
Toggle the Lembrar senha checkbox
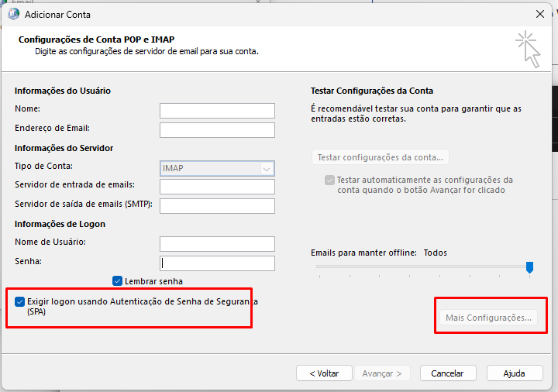pos(118,281)
